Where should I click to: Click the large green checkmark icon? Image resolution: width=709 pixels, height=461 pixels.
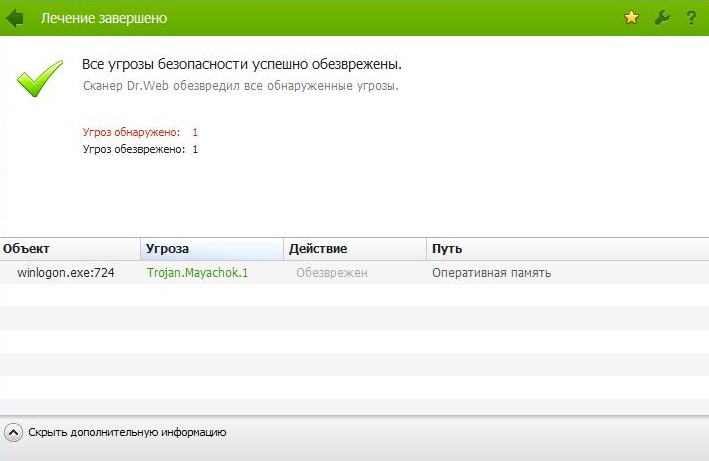[39, 78]
